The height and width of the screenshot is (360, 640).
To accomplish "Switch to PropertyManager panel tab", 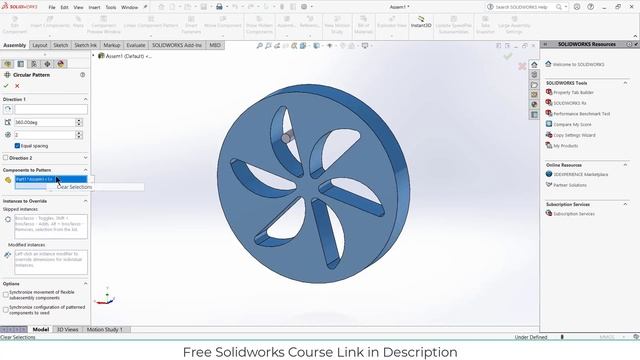I will [x=21, y=64].
